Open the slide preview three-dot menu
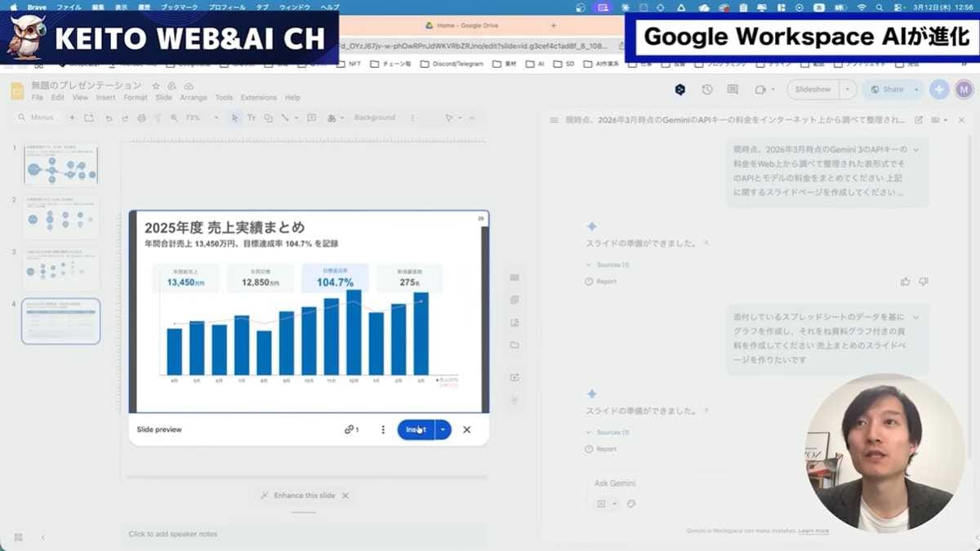 click(383, 429)
